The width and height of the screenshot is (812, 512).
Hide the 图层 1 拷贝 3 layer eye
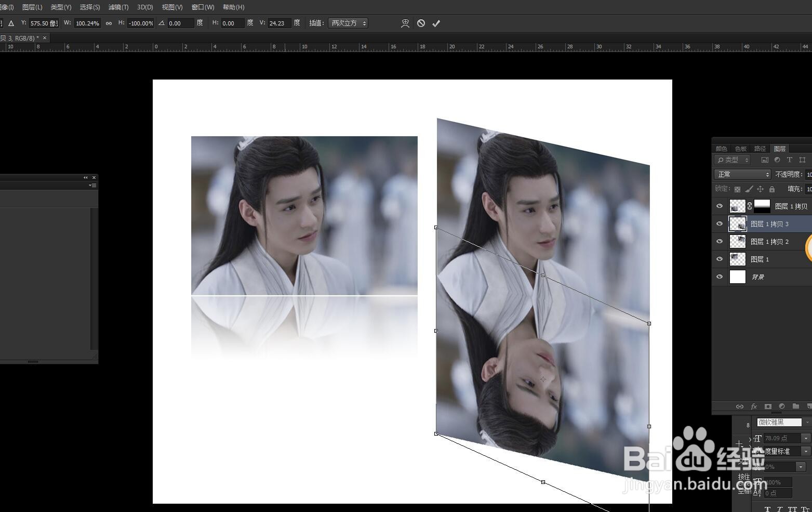point(720,224)
